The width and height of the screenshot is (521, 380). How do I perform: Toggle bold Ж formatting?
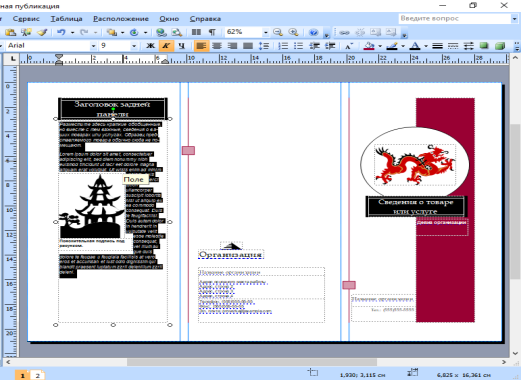coord(151,46)
